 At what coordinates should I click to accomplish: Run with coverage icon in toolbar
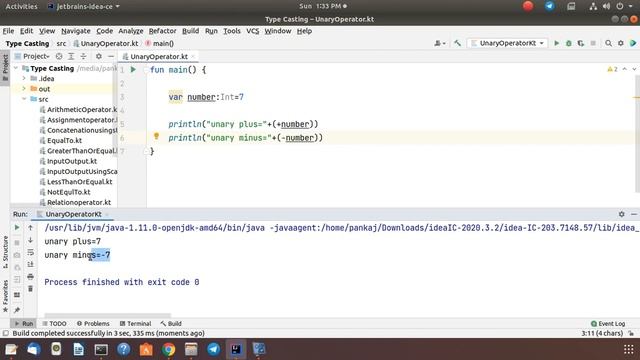(x=581, y=43)
